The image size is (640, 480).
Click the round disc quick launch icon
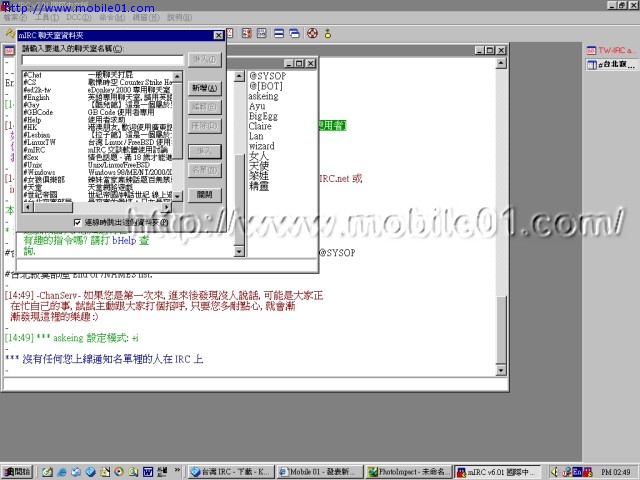(x=119, y=472)
